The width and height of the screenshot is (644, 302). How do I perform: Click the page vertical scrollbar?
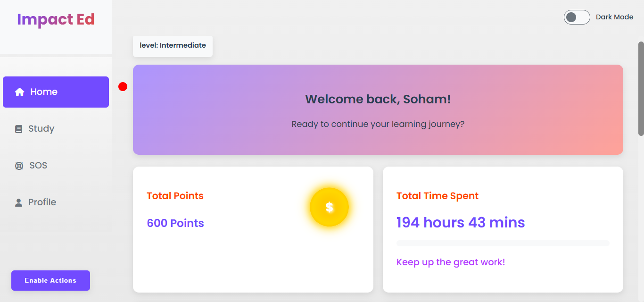[x=641, y=89]
